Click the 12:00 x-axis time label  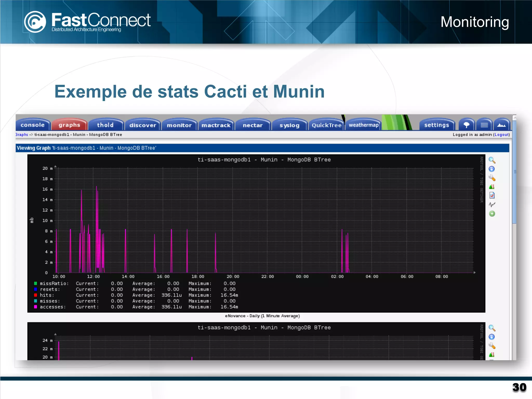(x=93, y=277)
